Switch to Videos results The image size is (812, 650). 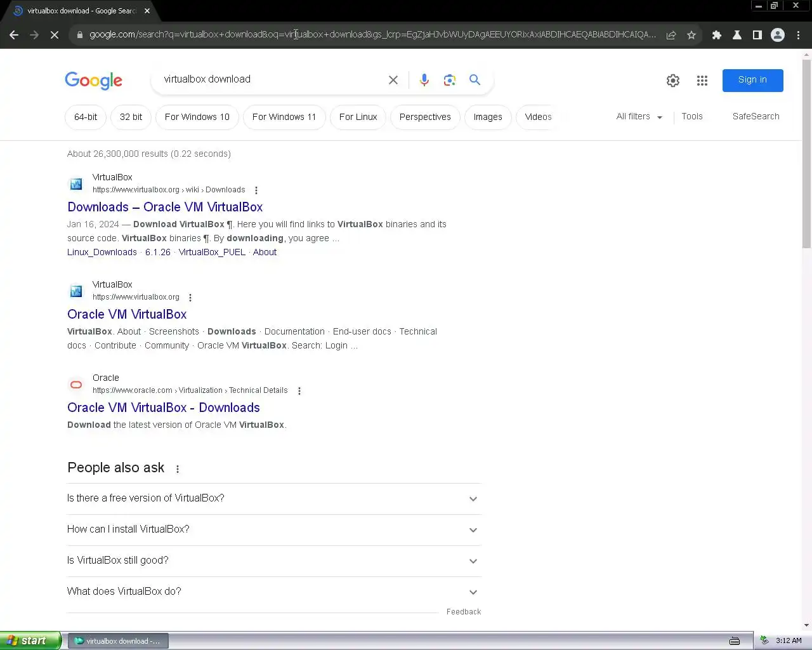(x=538, y=117)
